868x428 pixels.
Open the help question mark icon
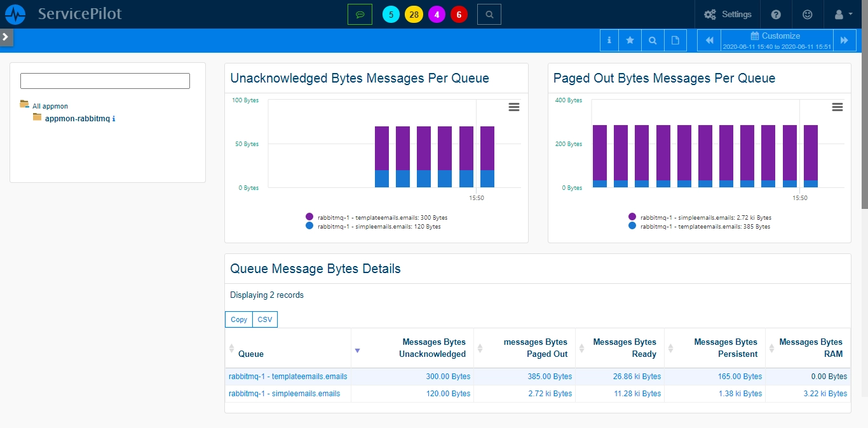tap(776, 14)
